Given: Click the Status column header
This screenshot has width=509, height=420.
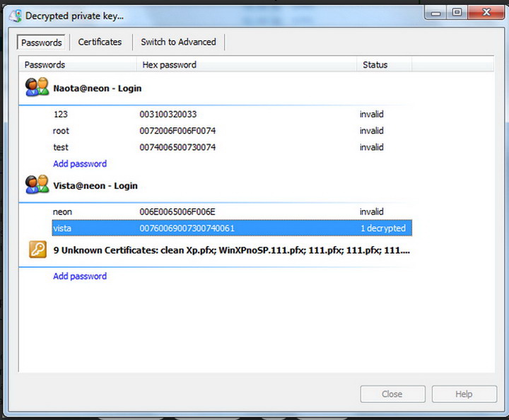Looking at the screenshot, I should (385, 64).
